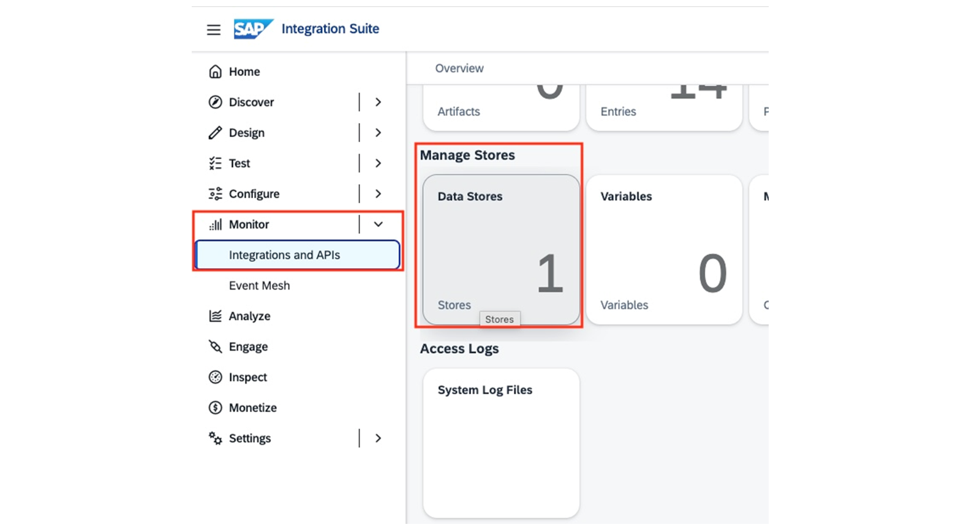Open the Variables tile
Viewport: 980px width, 530px height.
click(664, 250)
